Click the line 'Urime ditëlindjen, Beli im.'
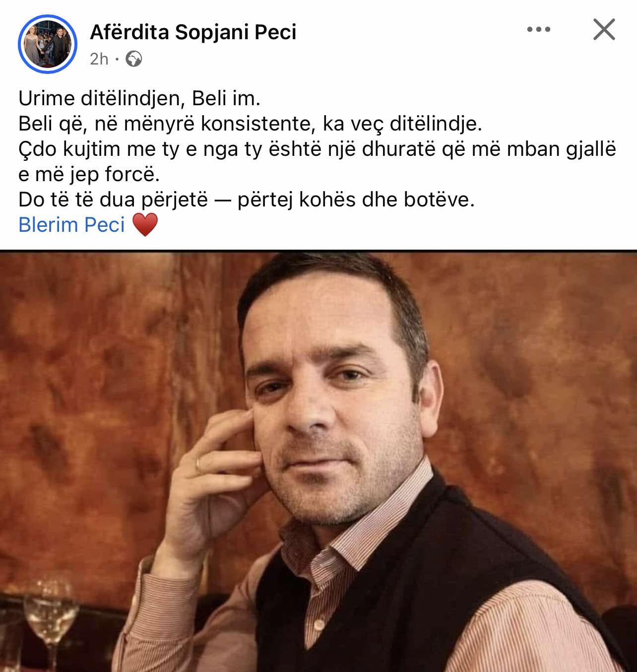The image size is (637, 672). click(139, 98)
